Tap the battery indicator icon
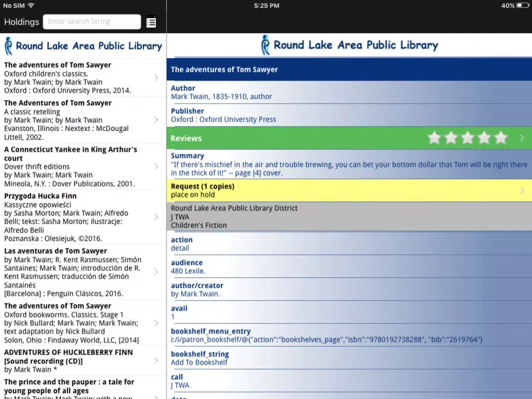 (523, 6)
